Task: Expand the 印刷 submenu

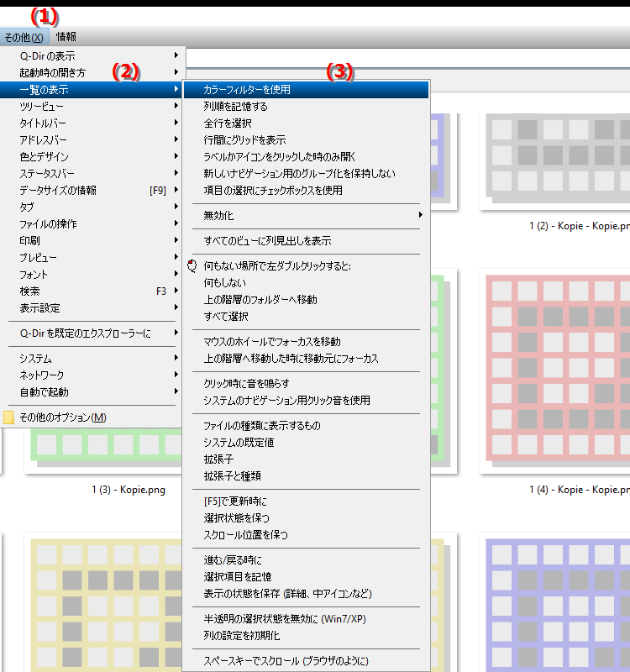Action: click(x=92, y=240)
